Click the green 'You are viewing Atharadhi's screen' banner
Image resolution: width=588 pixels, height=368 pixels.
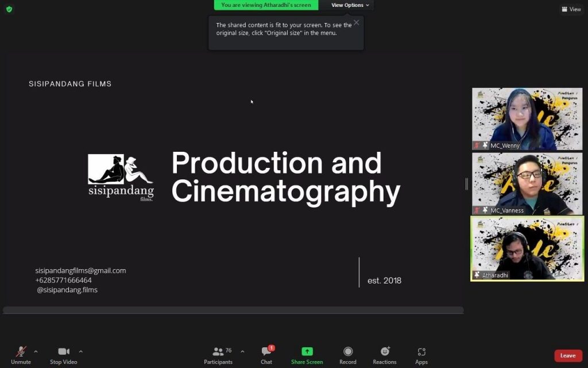[x=266, y=5]
